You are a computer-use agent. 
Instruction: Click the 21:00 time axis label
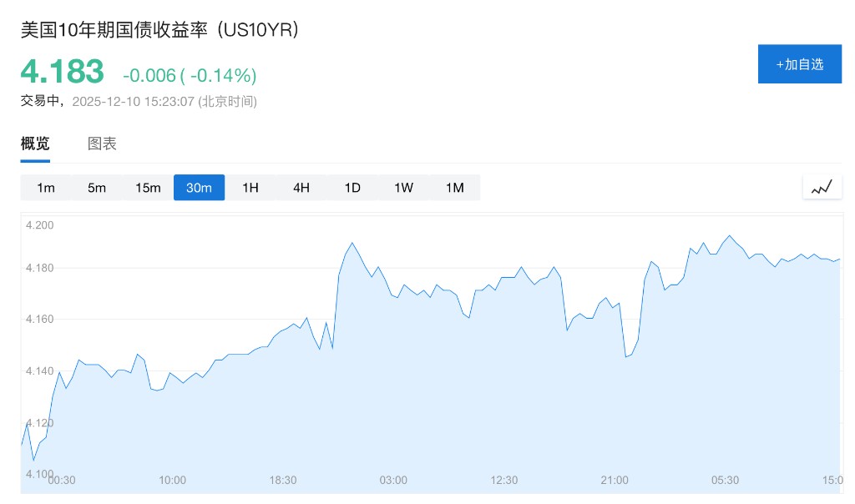click(615, 481)
